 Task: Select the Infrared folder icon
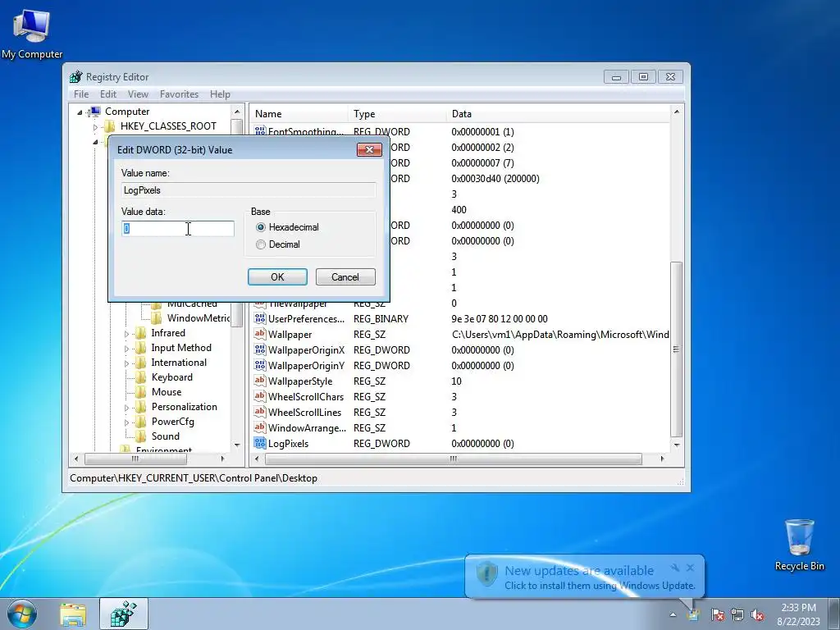tap(140, 333)
